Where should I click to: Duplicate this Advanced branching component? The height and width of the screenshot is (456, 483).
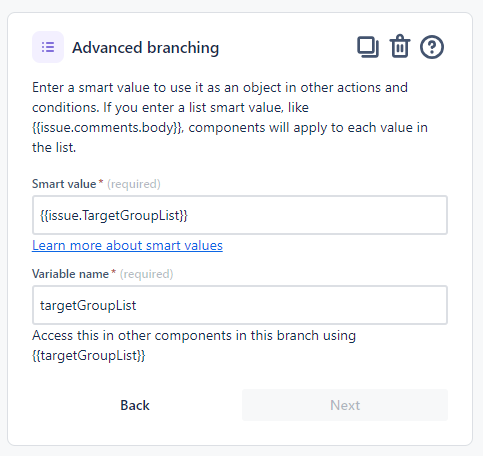tap(368, 47)
